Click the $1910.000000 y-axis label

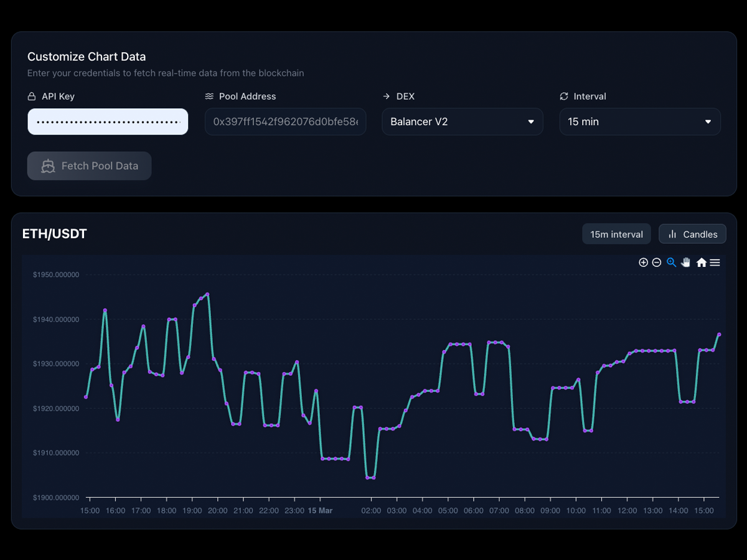[56, 453]
